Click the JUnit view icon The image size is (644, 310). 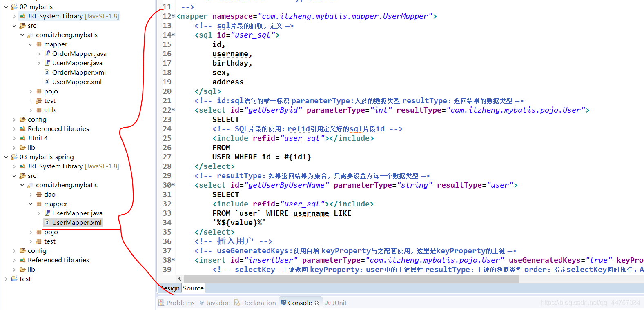coord(328,303)
